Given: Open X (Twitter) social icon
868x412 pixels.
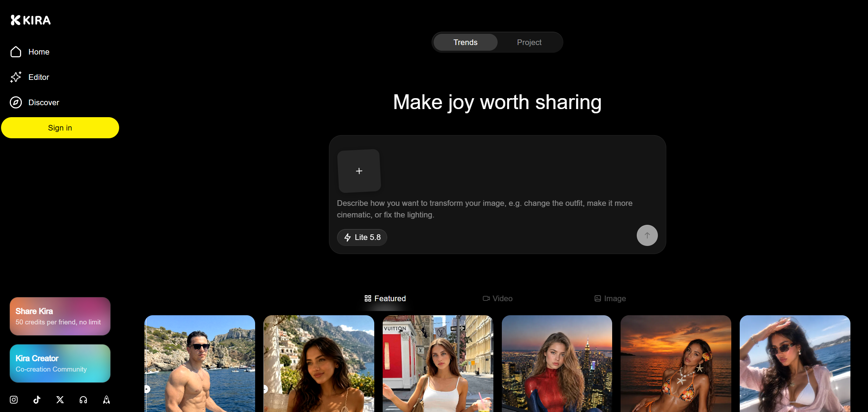Looking at the screenshot, I should click(x=60, y=400).
